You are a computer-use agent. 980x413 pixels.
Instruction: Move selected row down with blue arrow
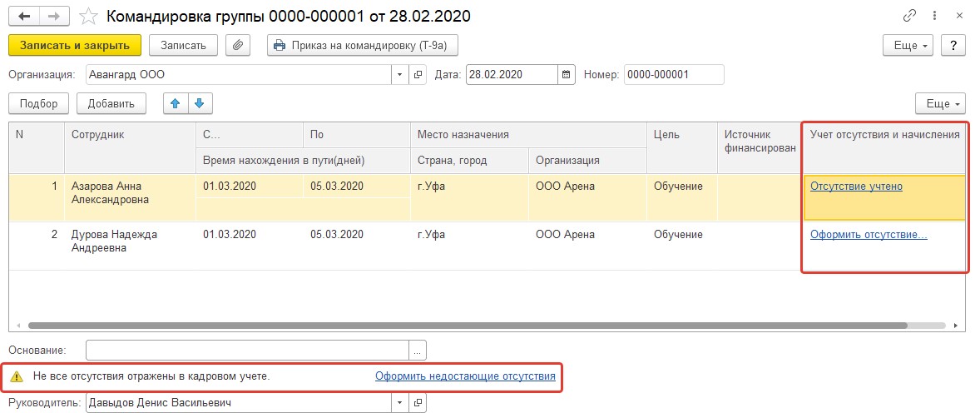click(x=200, y=104)
